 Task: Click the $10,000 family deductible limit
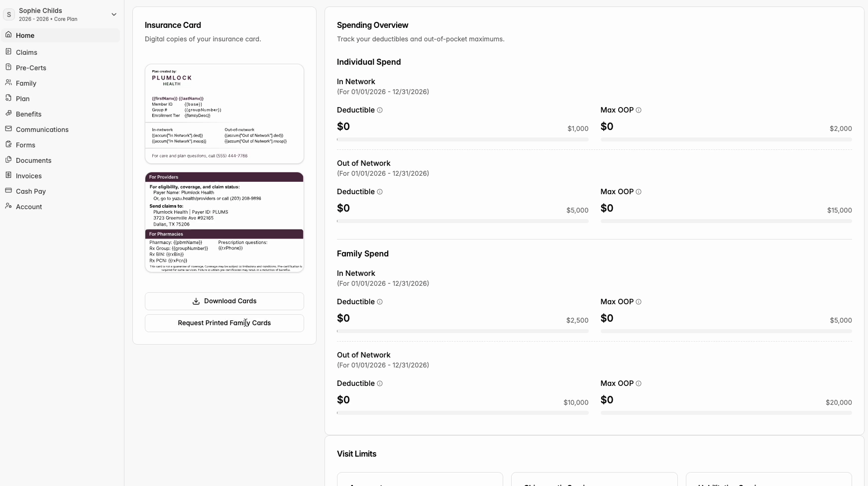(576, 402)
